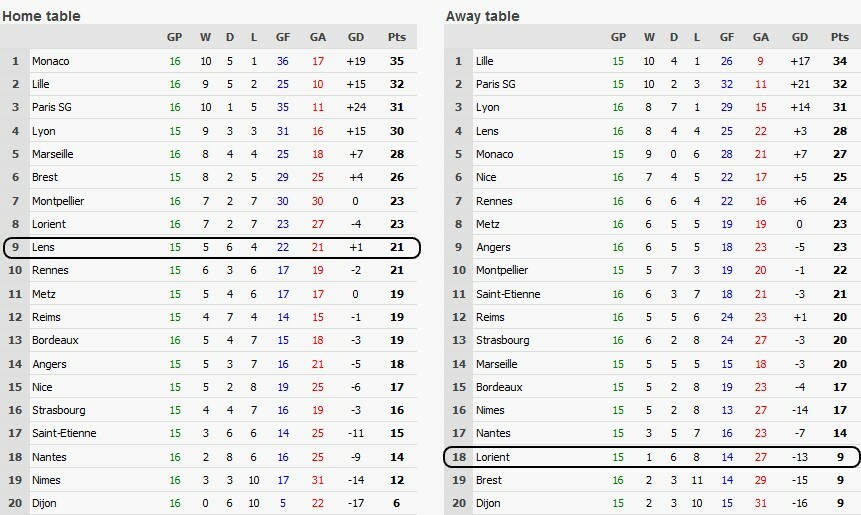Click the Pts column header in Home table

click(396, 37)
